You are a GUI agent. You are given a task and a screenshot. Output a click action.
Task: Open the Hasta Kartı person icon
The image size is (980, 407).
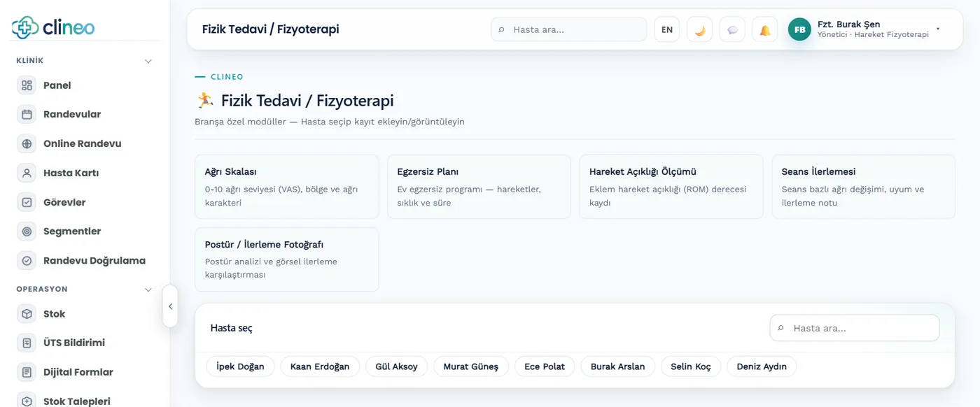(27, 173)
